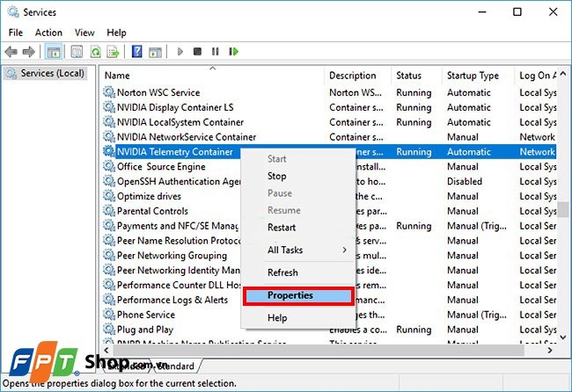This screenshot has width=572, height=392.
Task: Click the horizontal scrollbar thumb
Action: 319,350
